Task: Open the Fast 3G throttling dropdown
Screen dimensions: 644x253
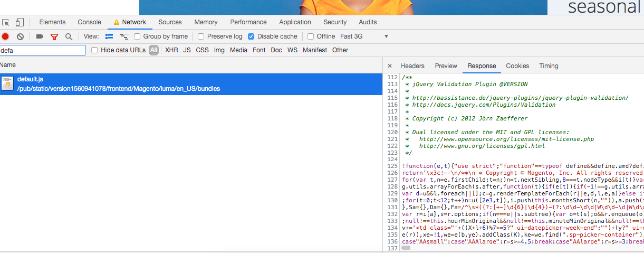Action: pos(364,36)
